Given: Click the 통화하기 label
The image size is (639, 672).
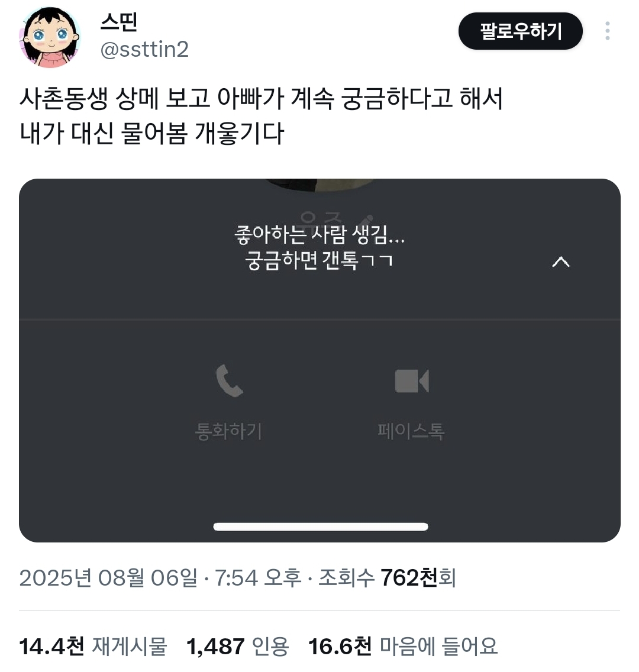Looking at the screenshot, I should pos(228,431).
